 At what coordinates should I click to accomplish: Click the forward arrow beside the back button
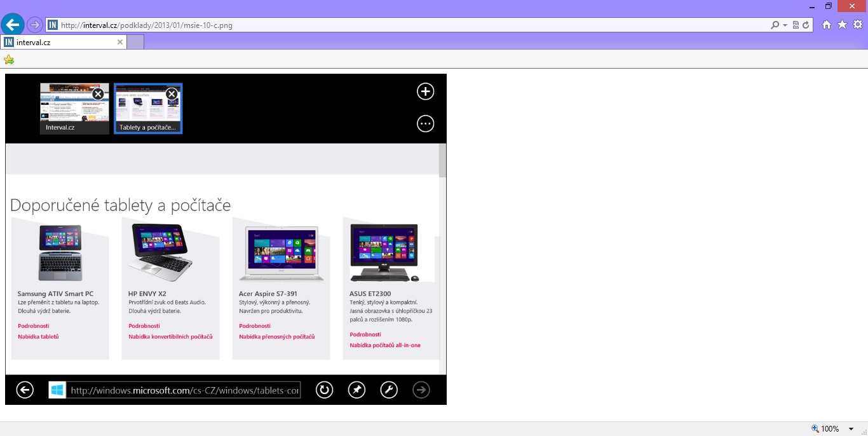pos(35,25)
